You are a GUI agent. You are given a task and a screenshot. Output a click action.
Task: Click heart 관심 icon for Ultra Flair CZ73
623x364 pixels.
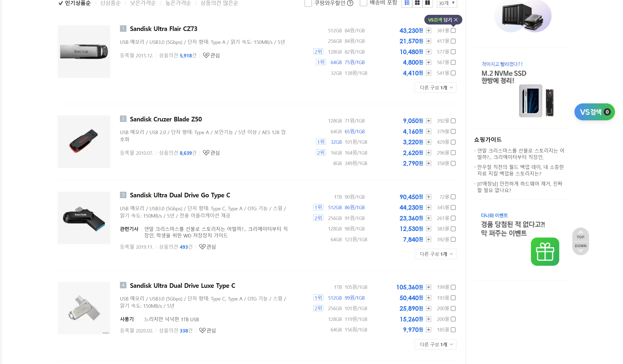(206, 55)
